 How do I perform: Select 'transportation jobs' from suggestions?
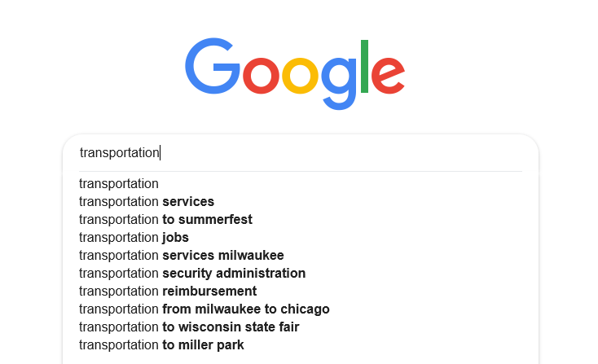[x=134, y=238]
